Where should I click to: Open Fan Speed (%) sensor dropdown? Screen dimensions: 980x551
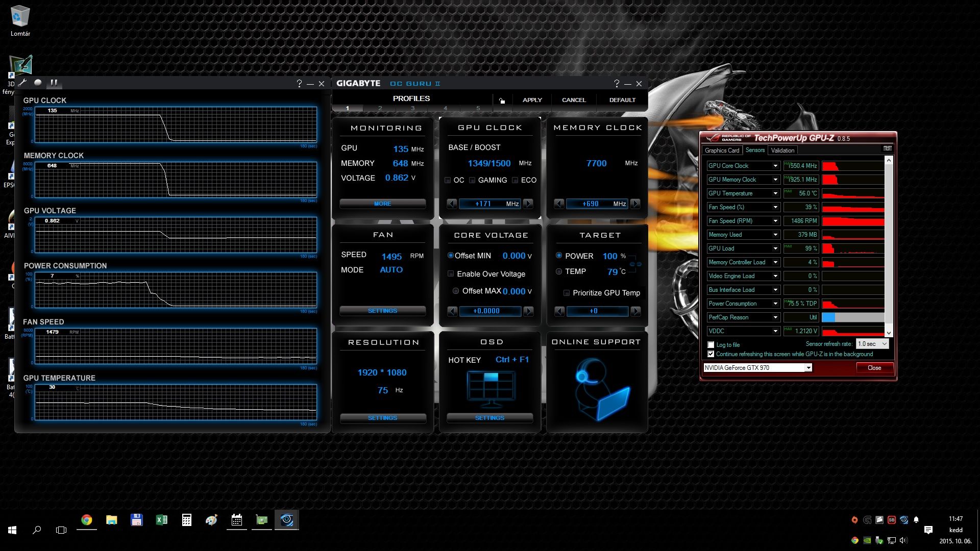(x=775, y=207)
